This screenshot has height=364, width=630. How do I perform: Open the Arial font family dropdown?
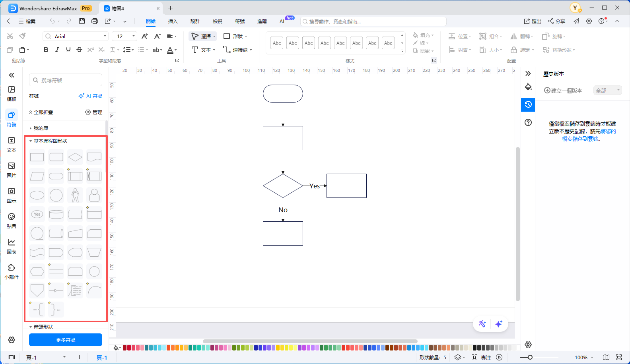click(76, 36)
